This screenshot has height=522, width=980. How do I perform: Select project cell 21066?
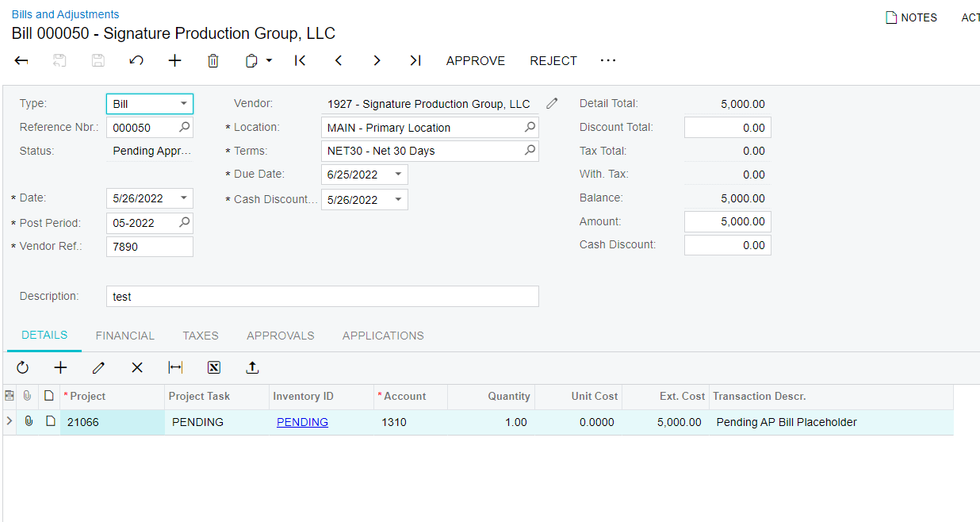[x=113, y=422]
